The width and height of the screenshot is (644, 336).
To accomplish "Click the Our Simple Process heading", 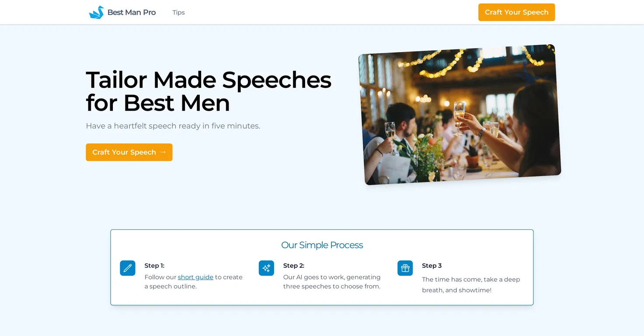I will (x=322, y=245).
